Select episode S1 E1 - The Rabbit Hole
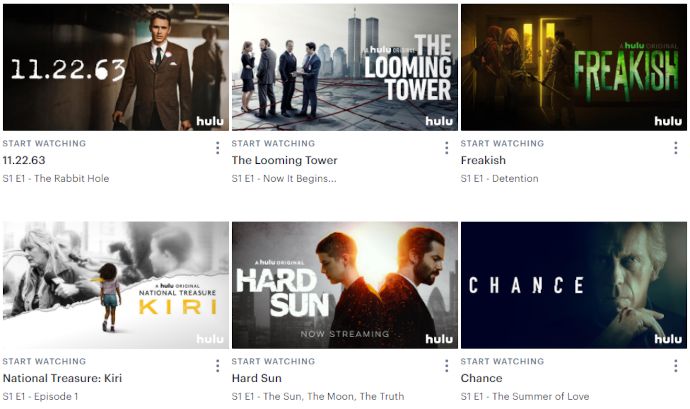This screenshot has height=409, width=690. [56, 178]
